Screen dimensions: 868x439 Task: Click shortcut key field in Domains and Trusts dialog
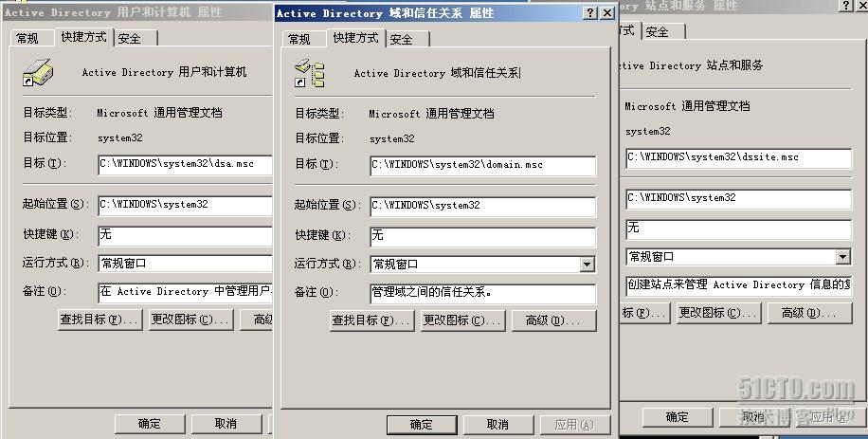pyautogui.click(x=482, y=236)
